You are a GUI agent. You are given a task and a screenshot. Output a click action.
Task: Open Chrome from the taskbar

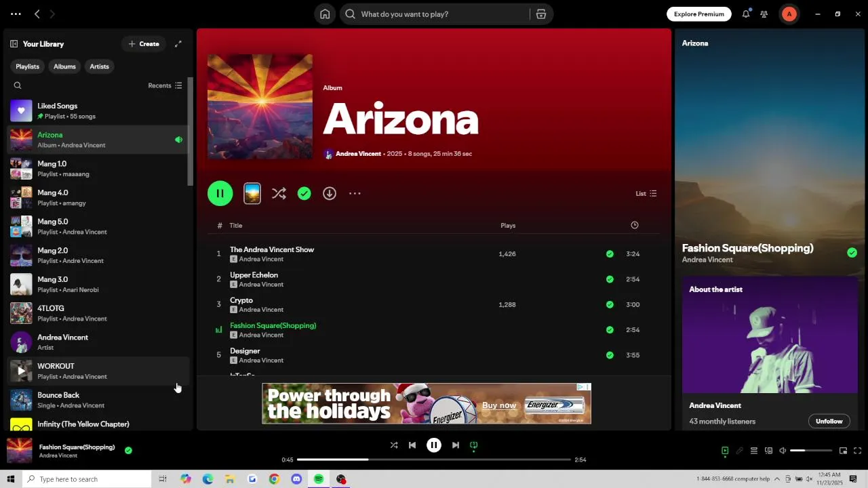pyautogui.click(x=274, y=479)
